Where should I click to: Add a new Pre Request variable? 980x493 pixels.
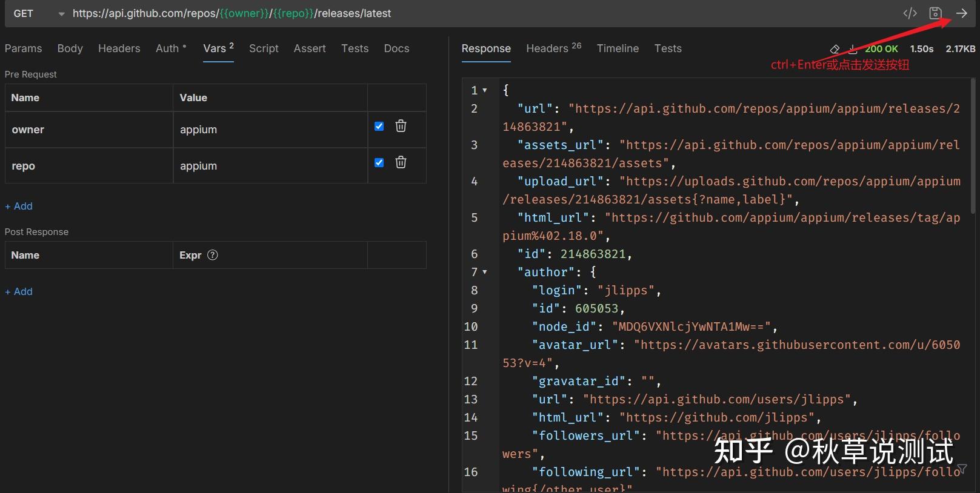click(19, 206)
